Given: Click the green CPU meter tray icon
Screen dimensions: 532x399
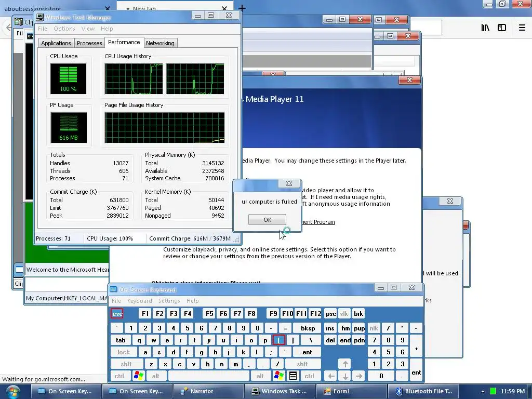Looking at the screenshot, I should (x=493, y=391).
